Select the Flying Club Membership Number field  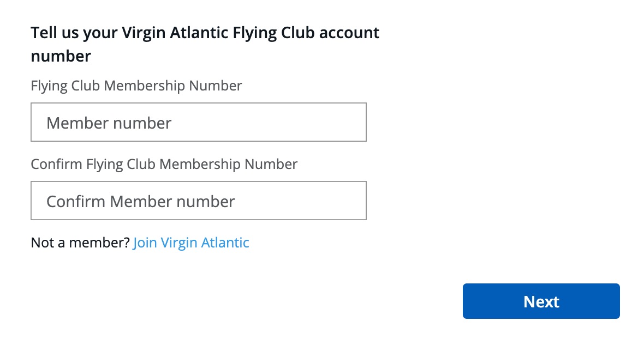point(198,122)
